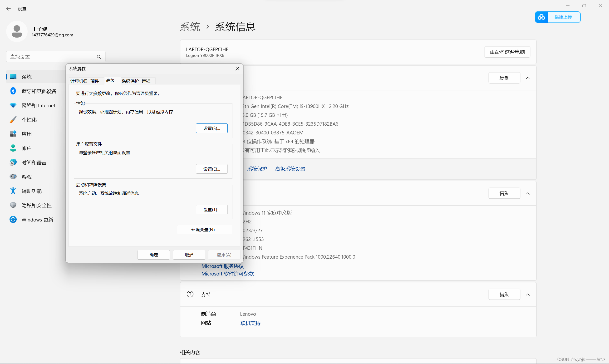Close the 系统属性 dialog
The height and width of the screenshot is (364, 609).
point(237,69)
